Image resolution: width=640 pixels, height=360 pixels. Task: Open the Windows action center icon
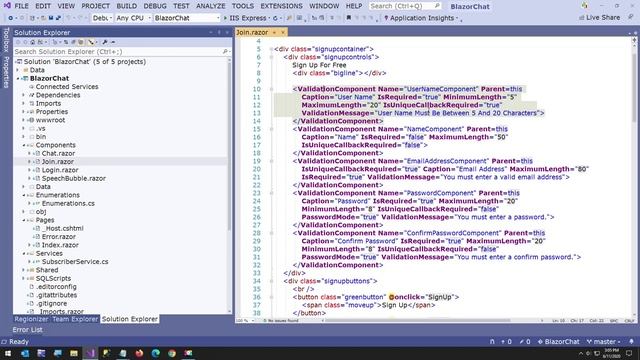coord(629,353)
